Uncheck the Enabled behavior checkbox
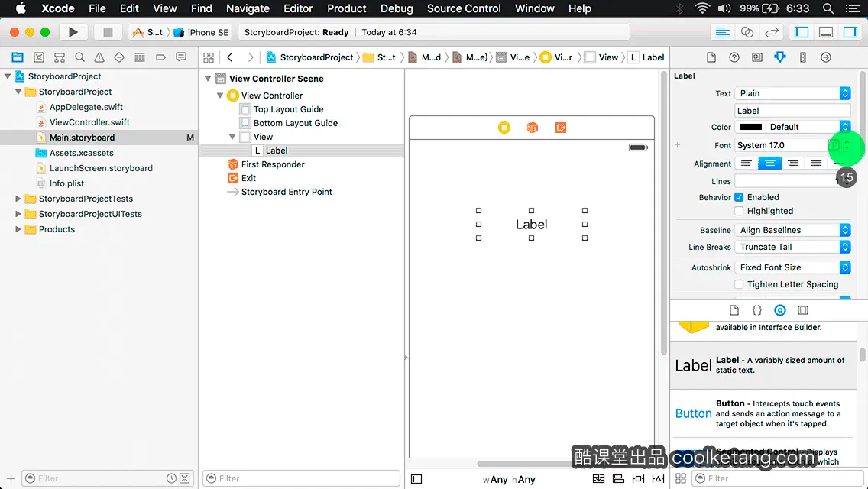Viewport: 868px width, 489px height. (x=739, y=197)
